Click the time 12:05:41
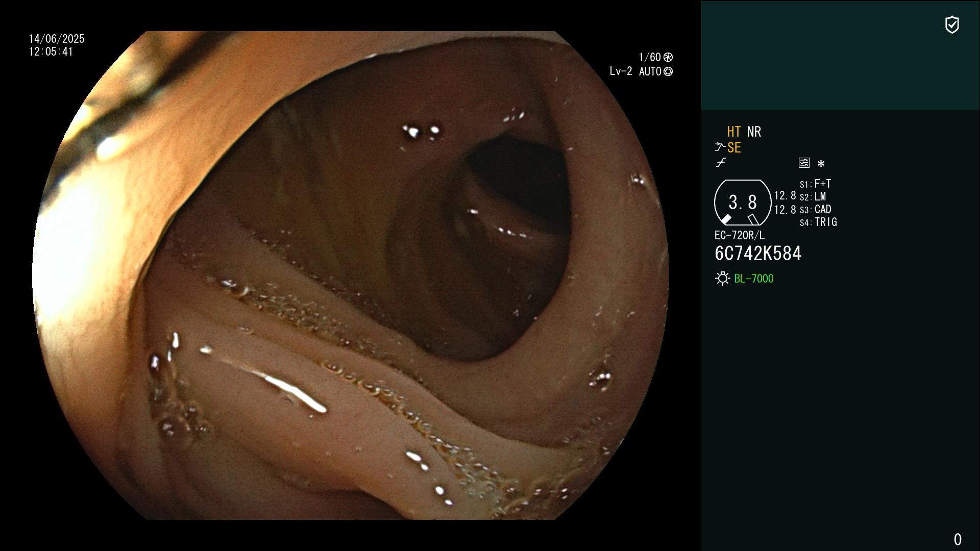Screen dimensions: 980x551 tap(51, 52)
